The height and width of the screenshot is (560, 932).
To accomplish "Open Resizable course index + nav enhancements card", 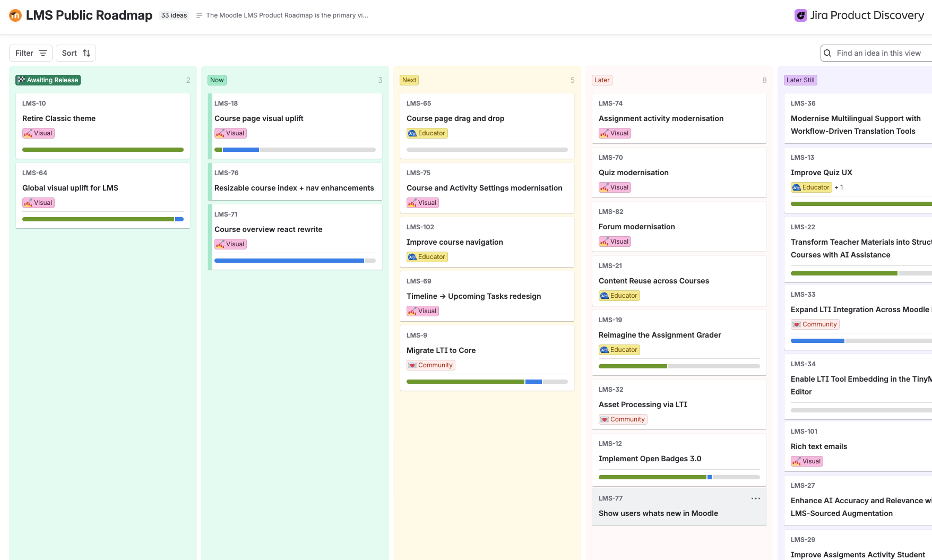I will [295, 181].
